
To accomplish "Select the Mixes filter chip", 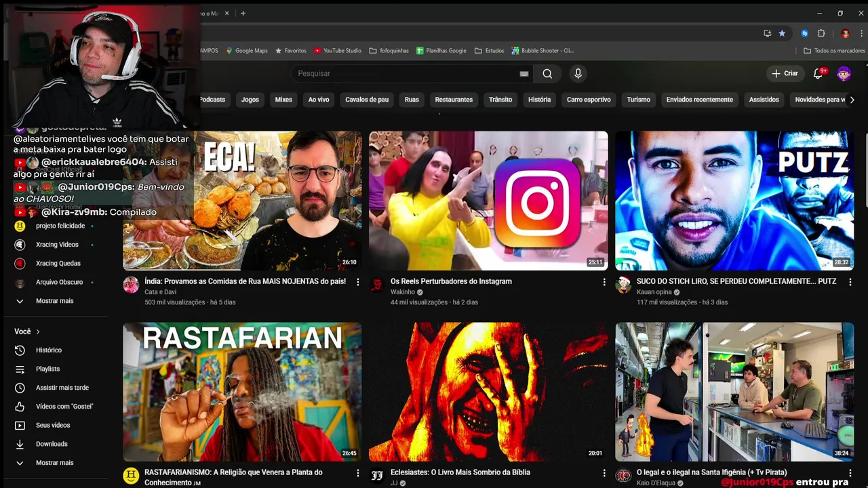I will [283, 100].
